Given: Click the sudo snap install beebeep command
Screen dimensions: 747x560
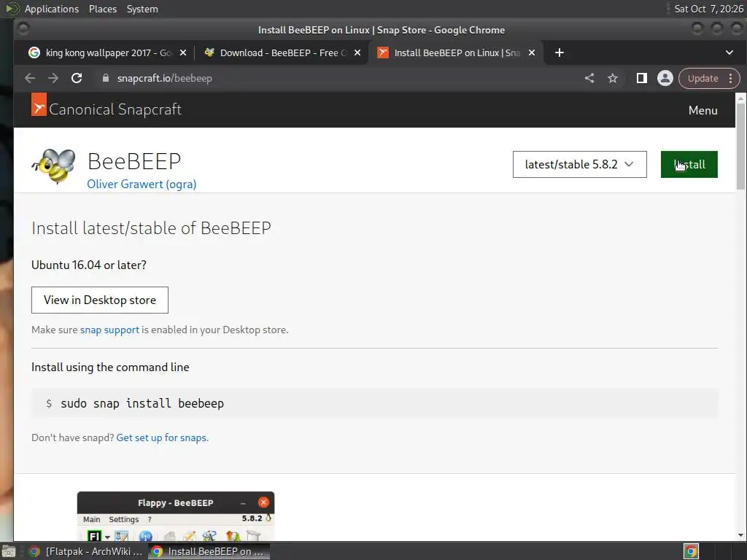Looking at the screenshot, I should 142,403.
